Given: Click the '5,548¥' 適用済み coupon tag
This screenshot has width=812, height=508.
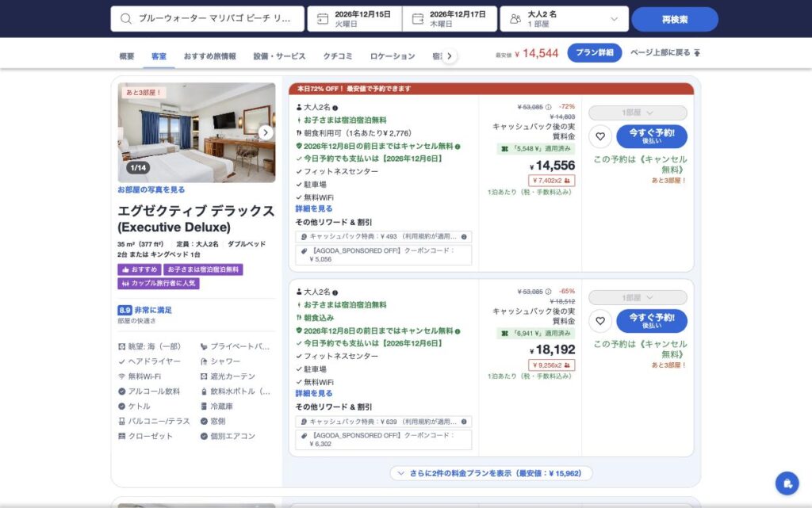Looking at the screenshot, I should click(536, 149).
